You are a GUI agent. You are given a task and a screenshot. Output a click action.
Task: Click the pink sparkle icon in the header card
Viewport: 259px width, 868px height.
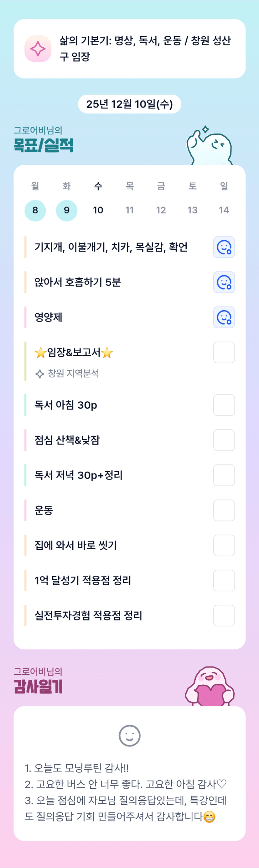38,49
